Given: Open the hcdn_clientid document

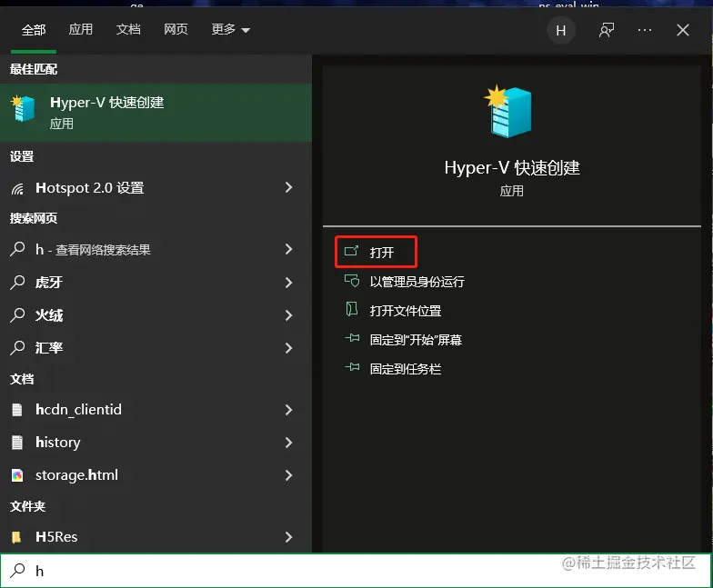Looking at the screenshot, I should 156,410.
